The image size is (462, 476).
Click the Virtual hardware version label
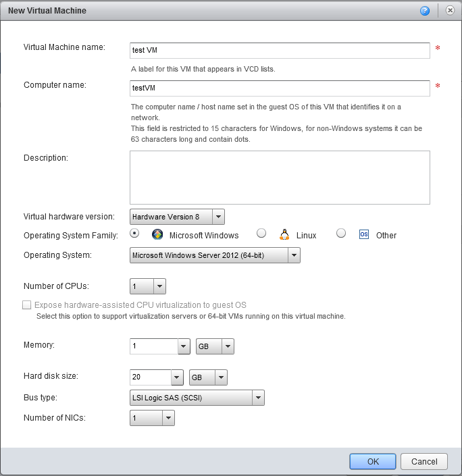coord(70,217)
